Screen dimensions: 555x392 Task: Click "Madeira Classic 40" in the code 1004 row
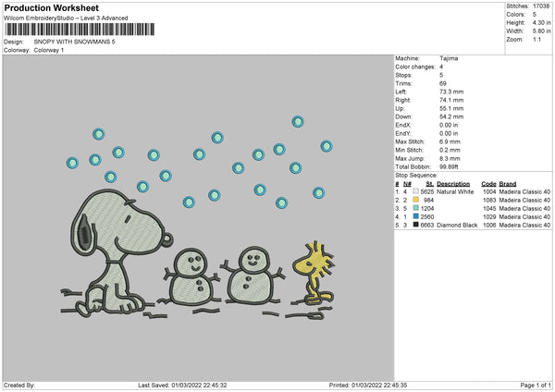524,191
